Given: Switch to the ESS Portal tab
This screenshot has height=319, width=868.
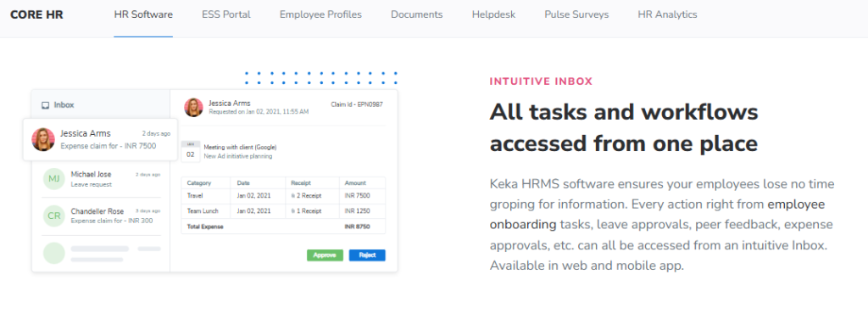Looking at the screenshot, I should click(226, 15).
